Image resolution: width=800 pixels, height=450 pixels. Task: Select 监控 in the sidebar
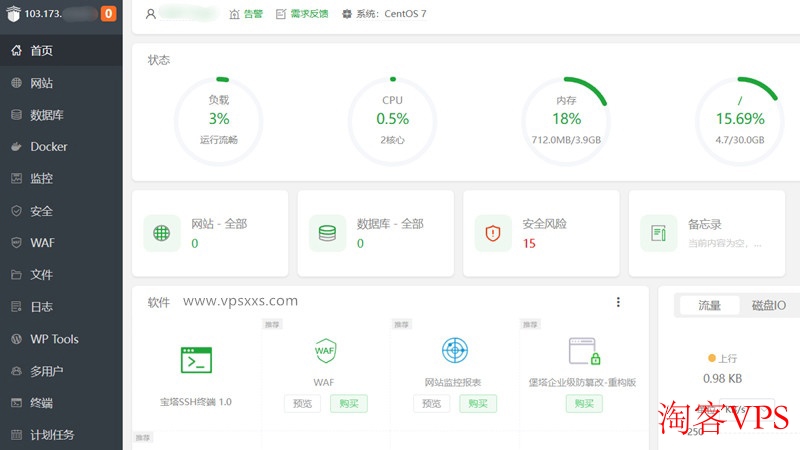tap(61, 179)
